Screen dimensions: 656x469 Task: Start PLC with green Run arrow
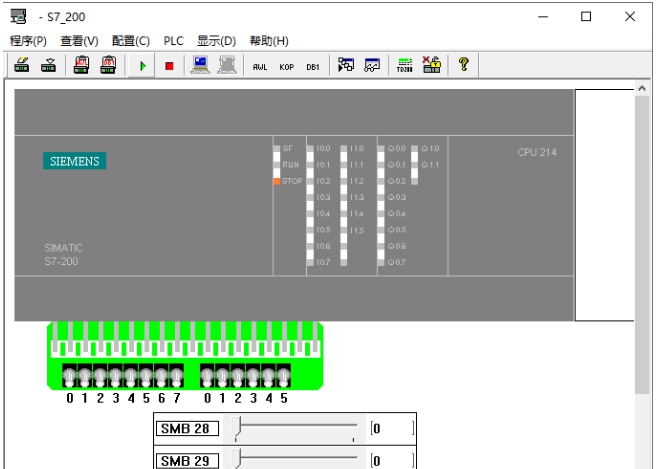coord(142,66)
